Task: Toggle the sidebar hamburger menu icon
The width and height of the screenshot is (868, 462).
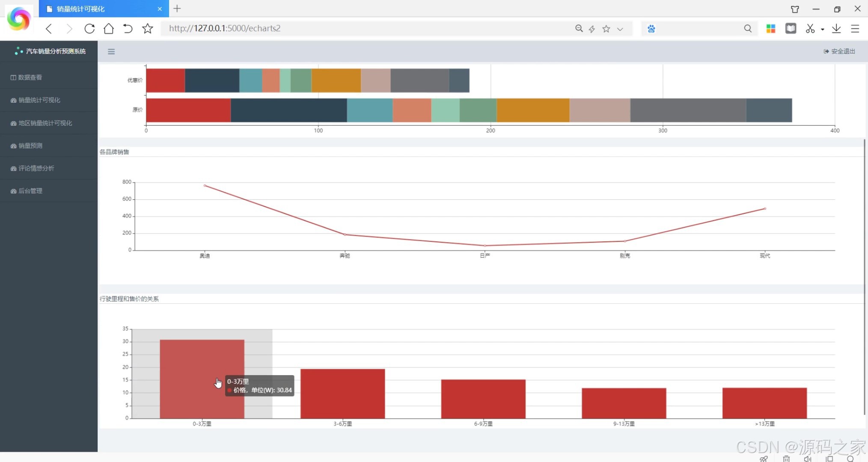Action: click(111, 52)
